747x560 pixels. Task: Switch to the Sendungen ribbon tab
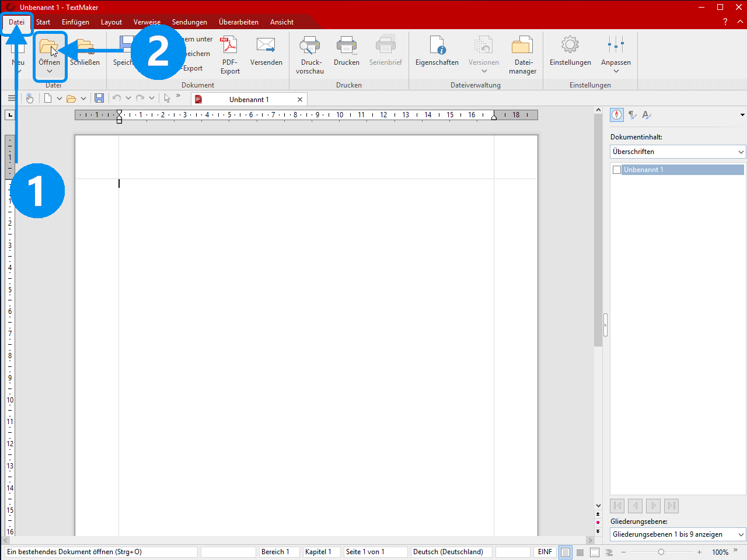pos(190,22)
